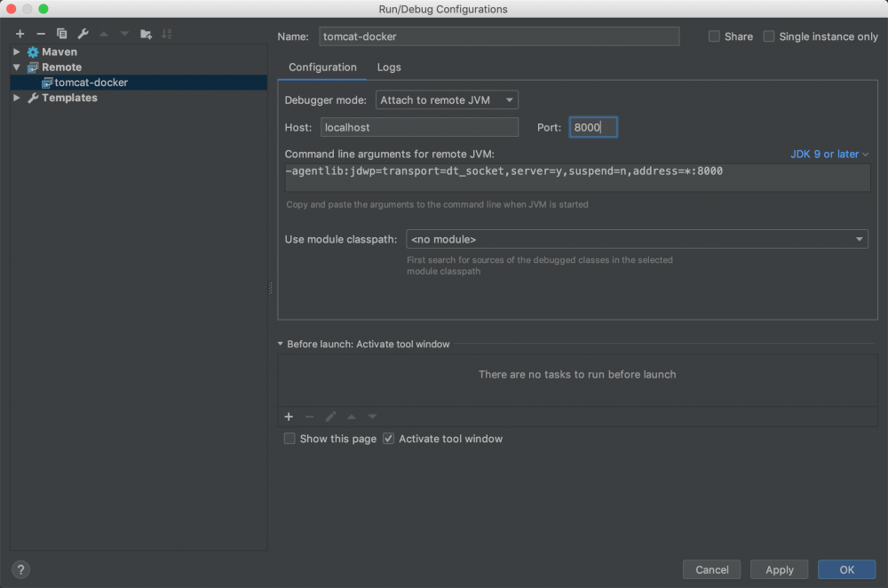Click the Help question mark button
The image size is (888, 588).
[21, 569]
